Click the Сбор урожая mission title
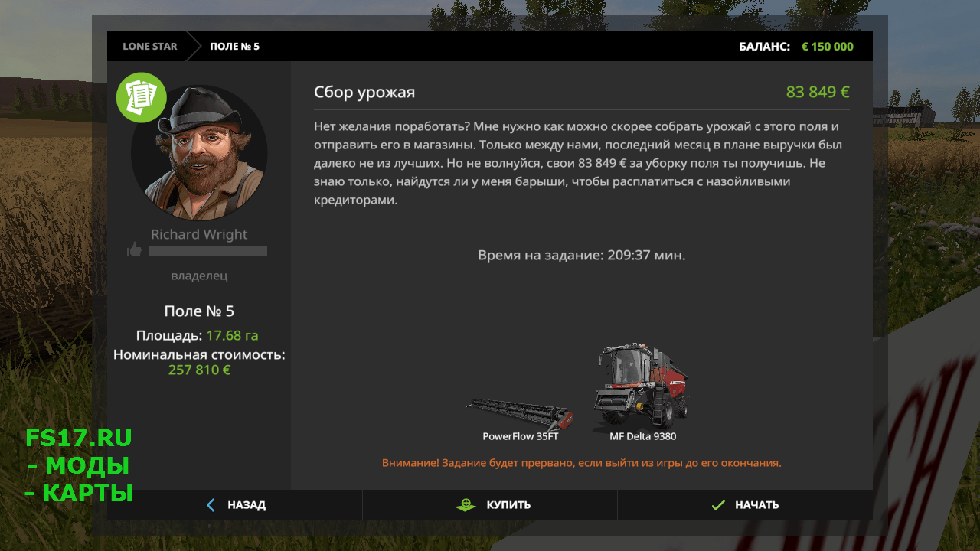Image resolution: width=980 pixels, height=551 pixels. [364, 93]
